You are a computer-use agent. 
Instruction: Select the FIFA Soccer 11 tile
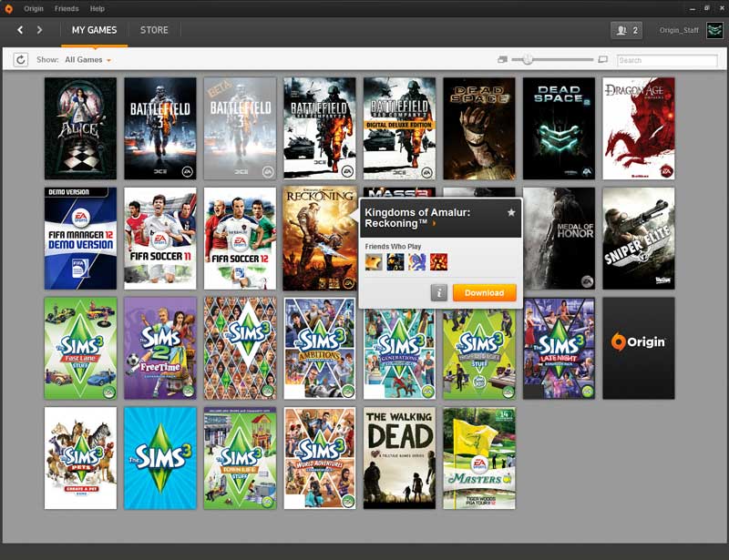pos(160,239)
